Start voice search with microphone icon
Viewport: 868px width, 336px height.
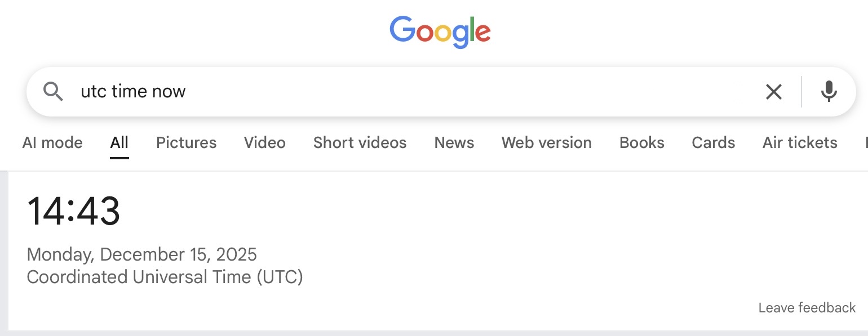(828, 92)
